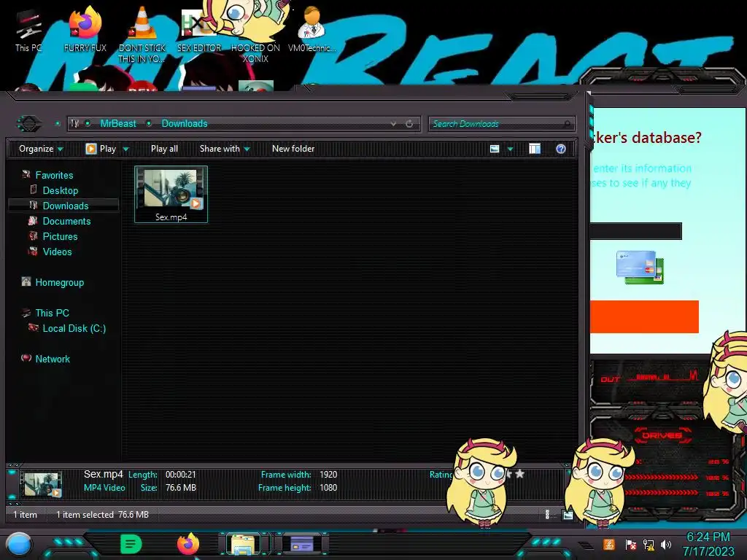Click the 1080 frame height value
The image size is (747, 560).
coord(328,488)
